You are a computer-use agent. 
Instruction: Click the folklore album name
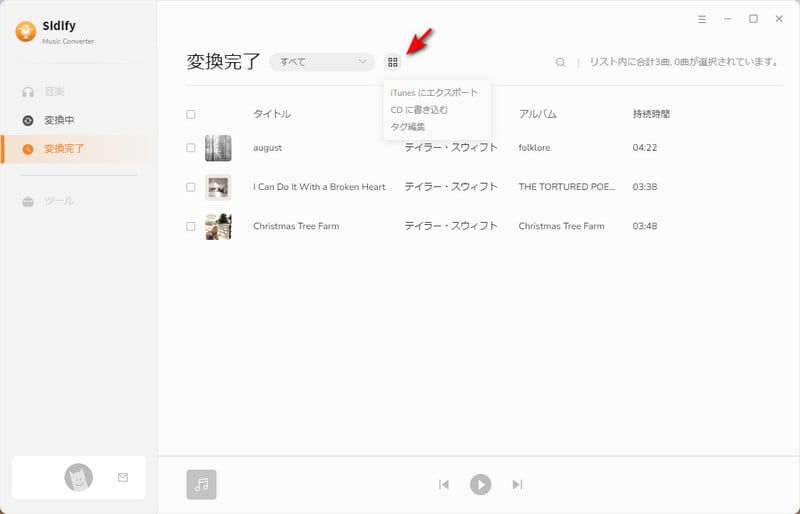point(534,148)
